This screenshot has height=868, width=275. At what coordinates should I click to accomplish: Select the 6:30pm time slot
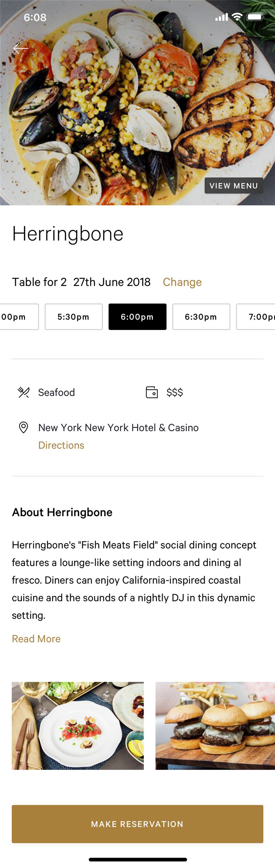pyautogui.click(x=201, y=317)
